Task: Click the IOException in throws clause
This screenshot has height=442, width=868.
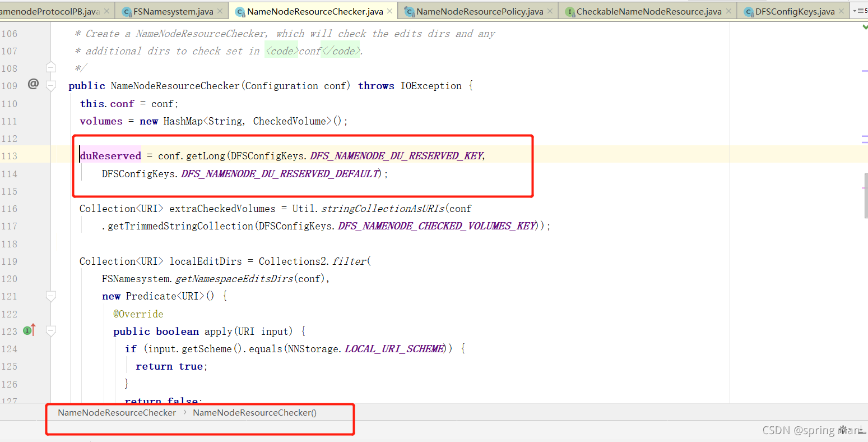Action: 431,86
